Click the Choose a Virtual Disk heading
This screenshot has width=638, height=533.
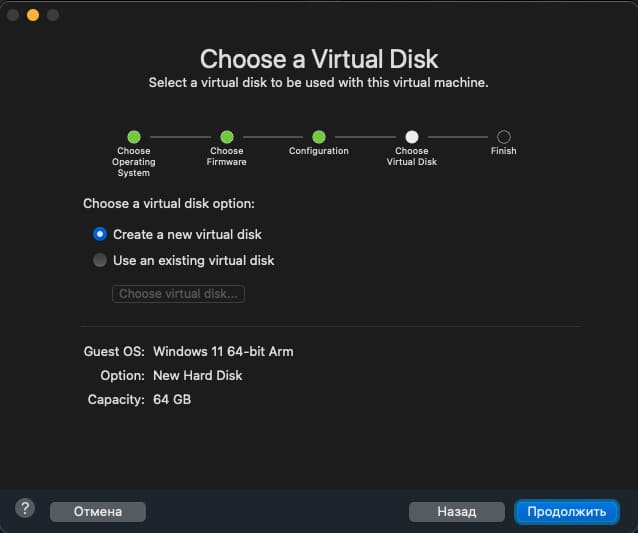(x=319, y=58)
